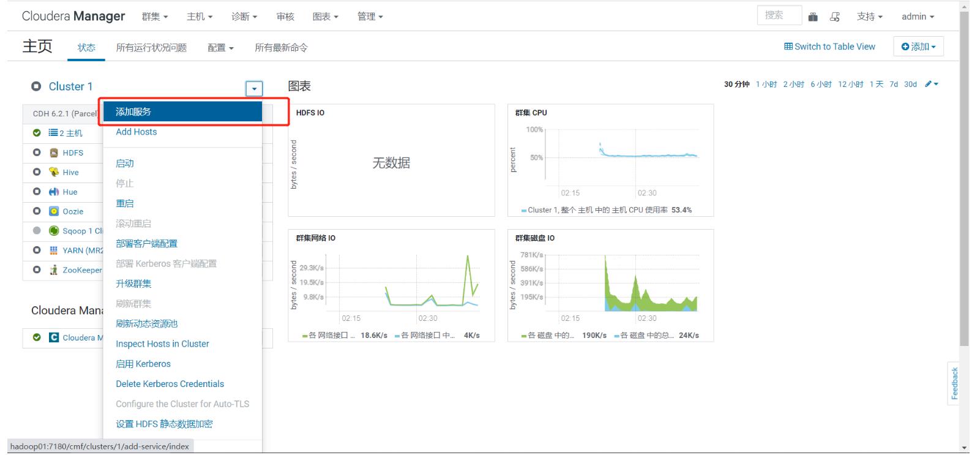Open the 群集 CPU chart title
The image size is (980, 455).
[x=531, y=113]
